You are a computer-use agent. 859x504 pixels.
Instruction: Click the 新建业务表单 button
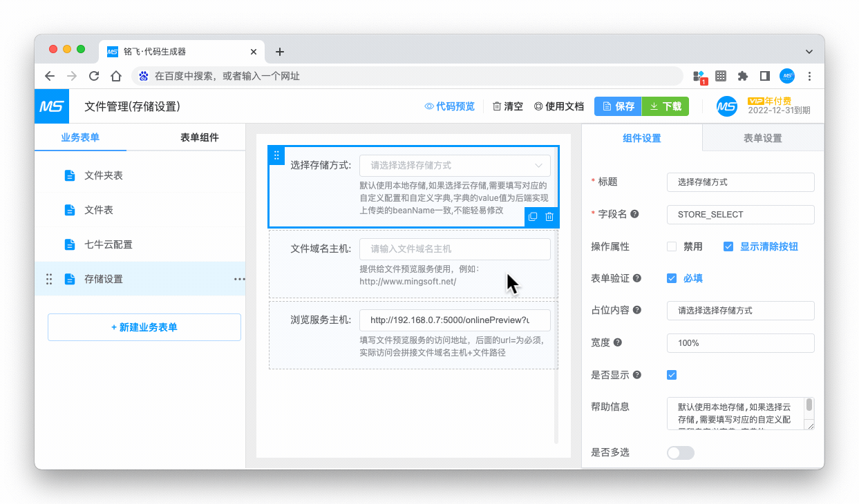[x=144, y=327]
